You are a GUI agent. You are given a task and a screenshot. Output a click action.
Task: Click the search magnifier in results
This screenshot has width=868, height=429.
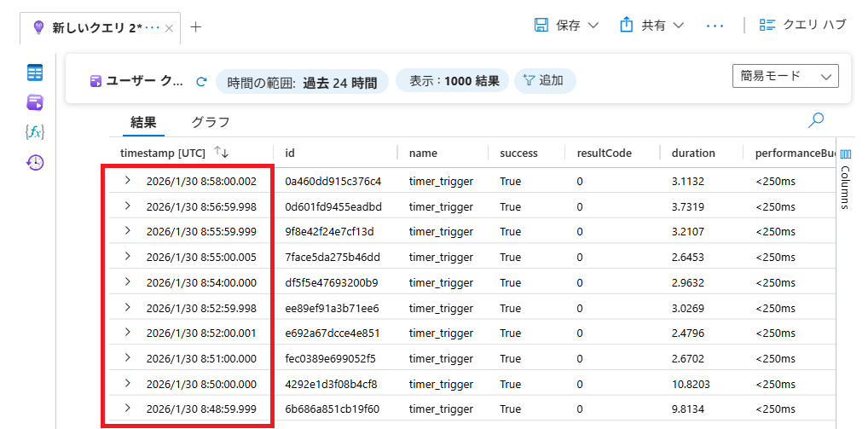tap(816, 120)
